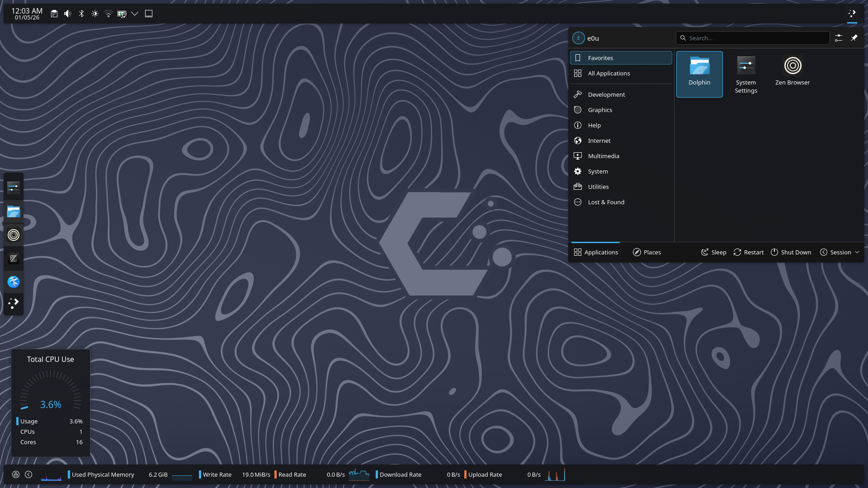Viewport: 868px width, 488px height.
Task: Click the Sleep button
Action: pyautogui.click(x=714, y=252)
